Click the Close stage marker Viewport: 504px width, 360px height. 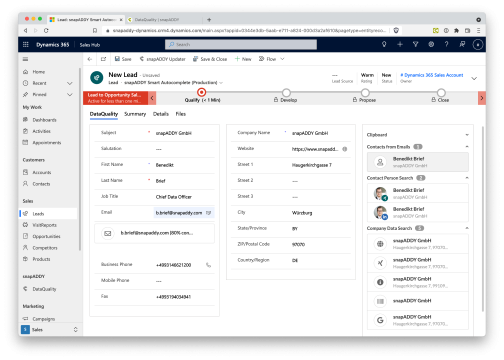pos(441,92)
